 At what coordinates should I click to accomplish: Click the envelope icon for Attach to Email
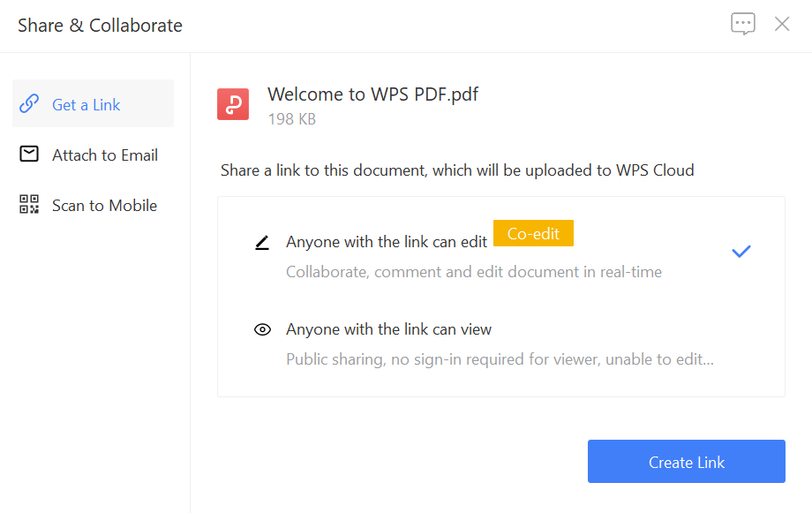point(29,154)
